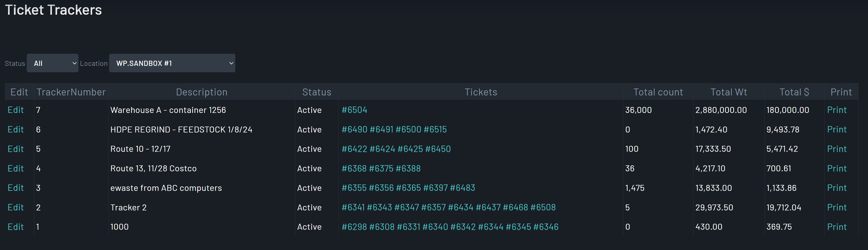Screen dimensions: 868x250
Task: Print the Route 13 Costco tracker
Action: point(837,168)
